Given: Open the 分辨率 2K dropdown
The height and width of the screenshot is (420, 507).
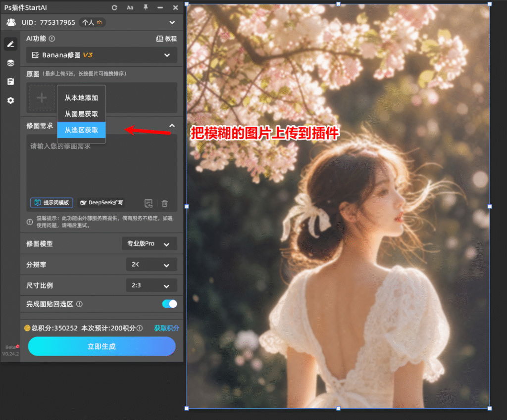Looking at the screenshot, I should [152, 265].
